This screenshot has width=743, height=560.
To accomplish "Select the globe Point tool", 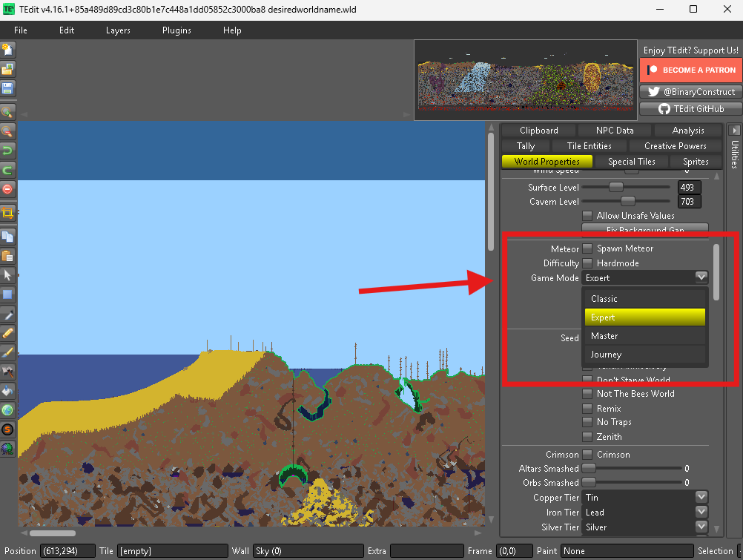I will click(x=7, y=410).
